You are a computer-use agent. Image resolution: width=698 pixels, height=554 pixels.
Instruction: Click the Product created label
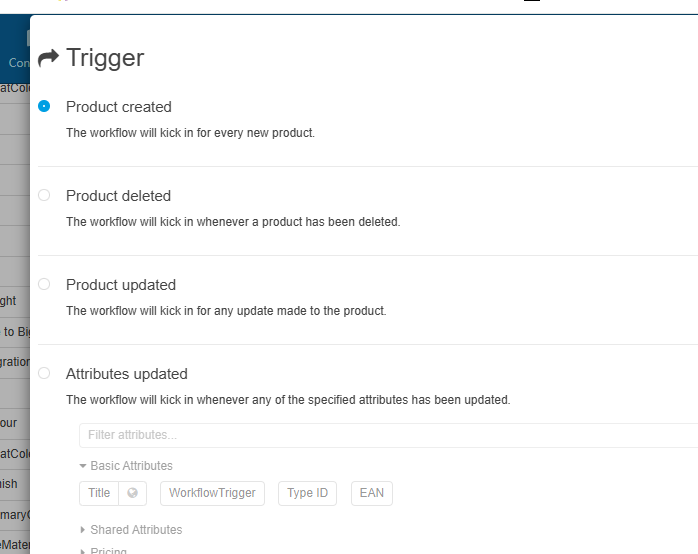(119, 107)
